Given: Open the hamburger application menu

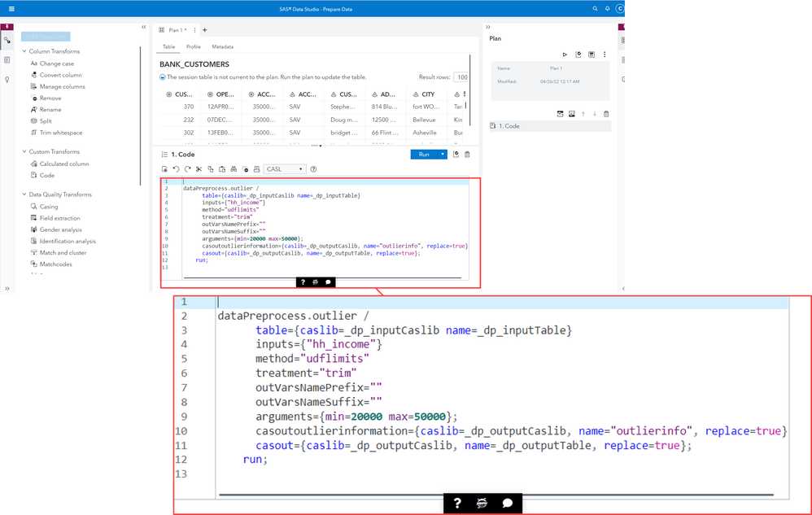Looking at the screenshot, I should [x=11, y=9].
